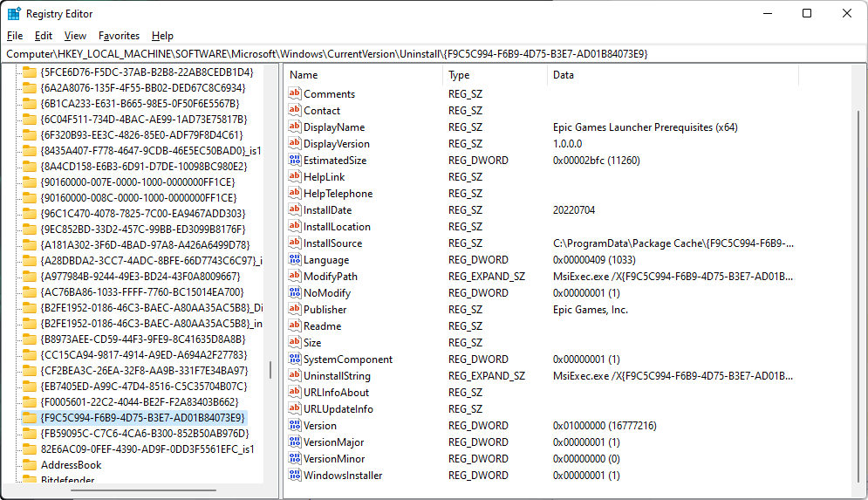Screen dimensions: 868x500
Task: Select the {CC15CA94-9817-4914-A9ED-A694A2F27783} key
Action: tap(144, 355)
